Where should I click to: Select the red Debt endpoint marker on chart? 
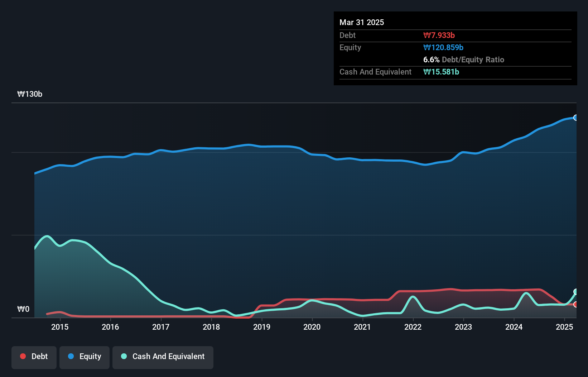click(x=576, y=304)
